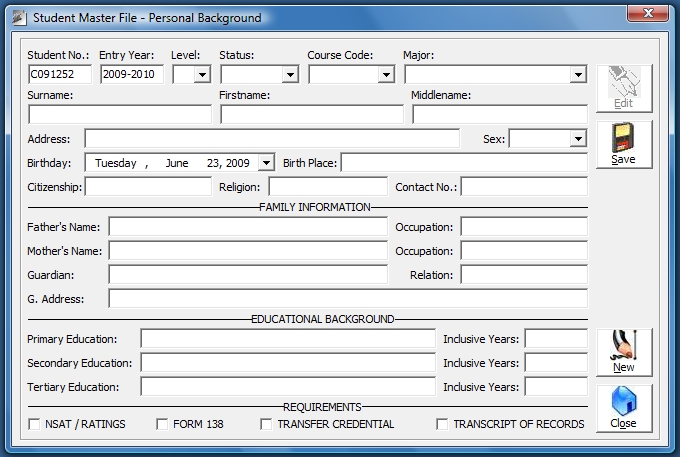Image resolution: width=680 pixels, height=457 pixels.
Task: Open the Sex selection dropdown
Action: pos(578,139)
